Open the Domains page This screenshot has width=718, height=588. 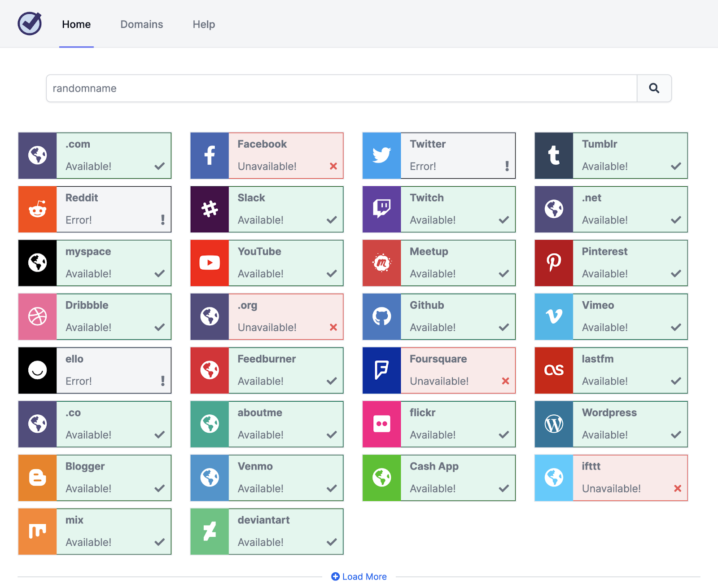141,24
